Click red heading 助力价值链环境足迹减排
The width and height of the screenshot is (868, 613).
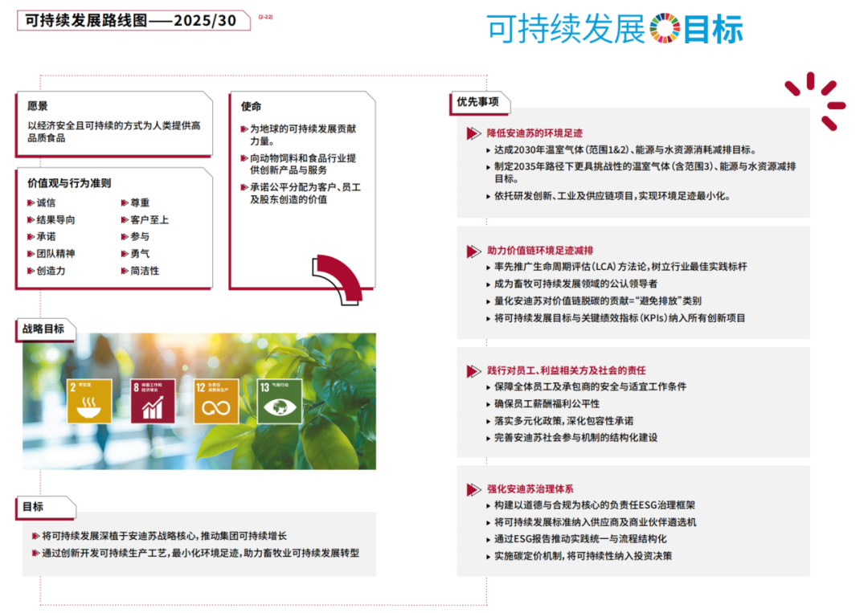540,251
